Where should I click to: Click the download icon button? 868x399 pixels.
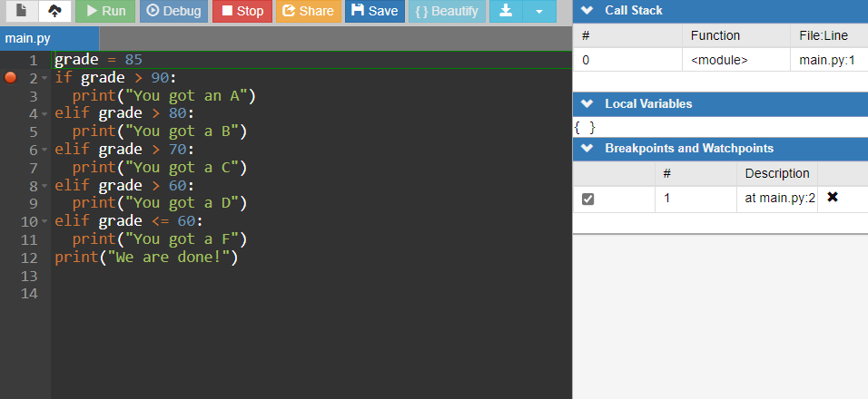(x=506, y=12)
